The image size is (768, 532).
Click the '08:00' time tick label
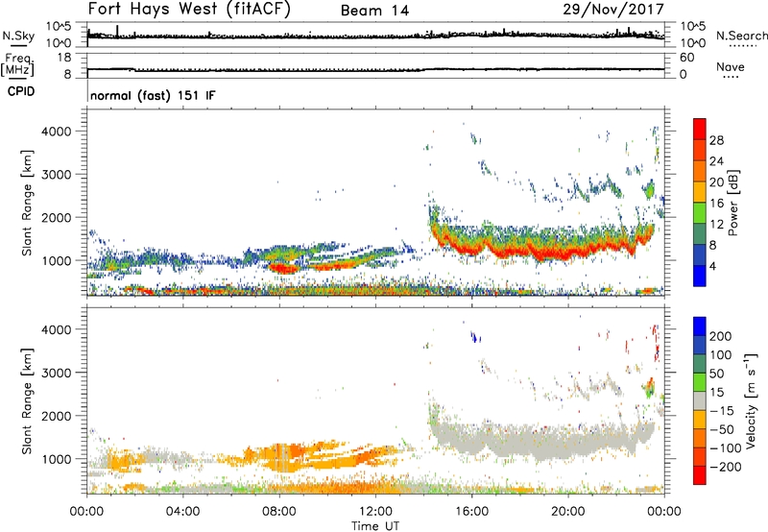279,512
